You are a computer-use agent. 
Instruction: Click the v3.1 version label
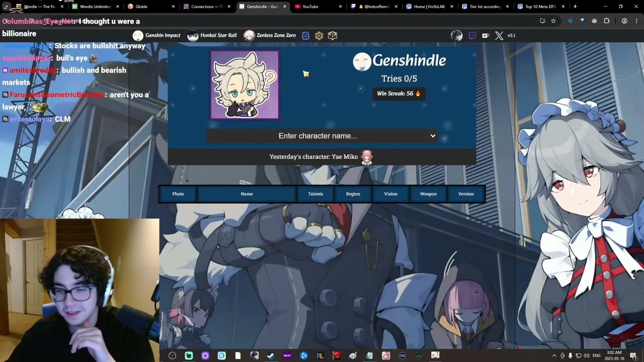(511, 35)
